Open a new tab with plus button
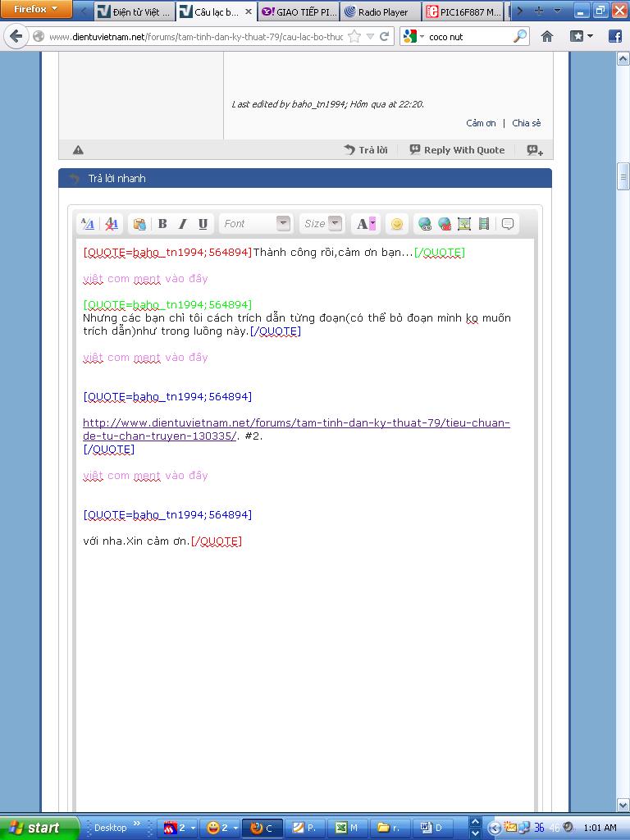 coord(539,11)
